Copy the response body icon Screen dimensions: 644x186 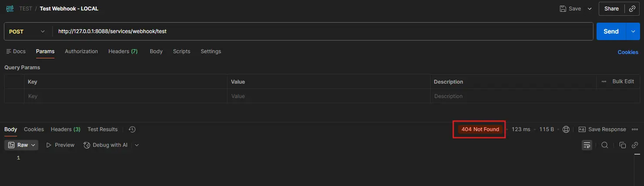pos(623,145)
